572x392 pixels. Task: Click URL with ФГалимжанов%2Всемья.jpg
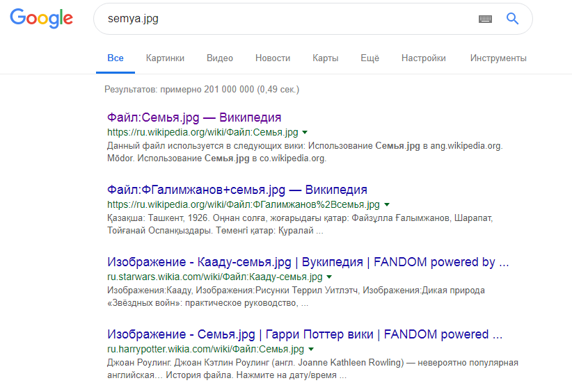coord(244,205)
